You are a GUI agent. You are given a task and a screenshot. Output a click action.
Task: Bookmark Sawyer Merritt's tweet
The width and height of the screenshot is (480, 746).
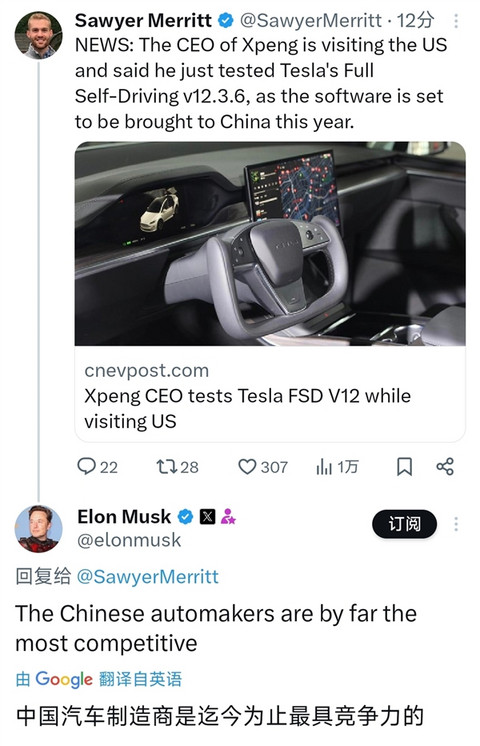pyautogui.click(x=404, y=467)
